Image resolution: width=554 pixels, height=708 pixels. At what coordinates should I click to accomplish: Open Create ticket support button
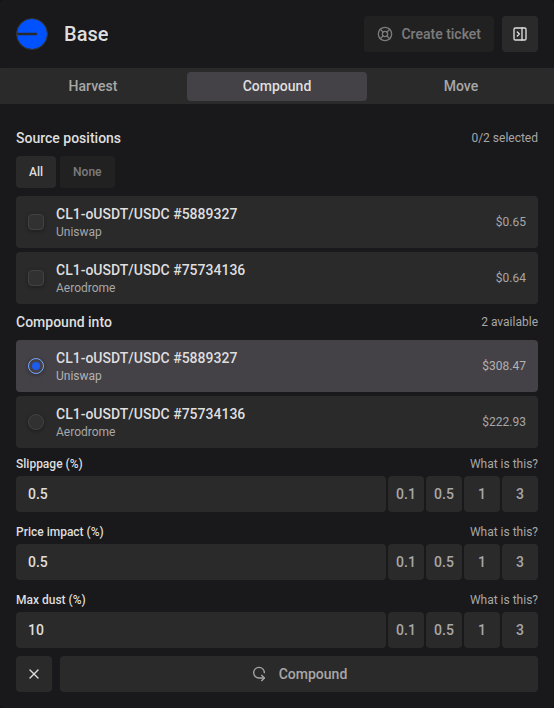(429, 34)
